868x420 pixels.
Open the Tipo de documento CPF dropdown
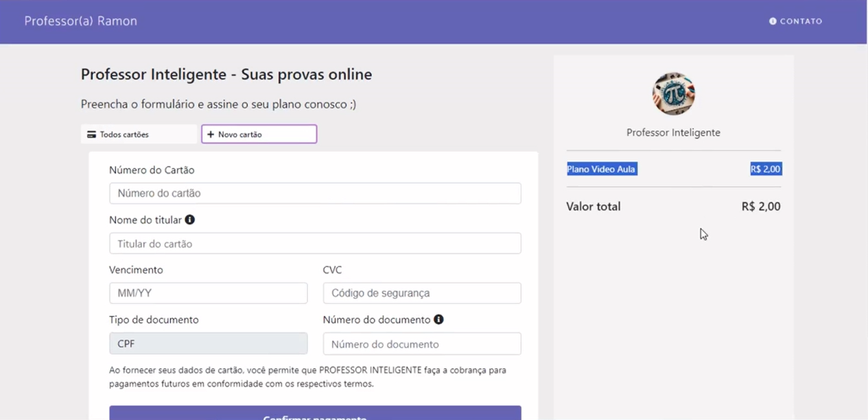click(208, 343)
